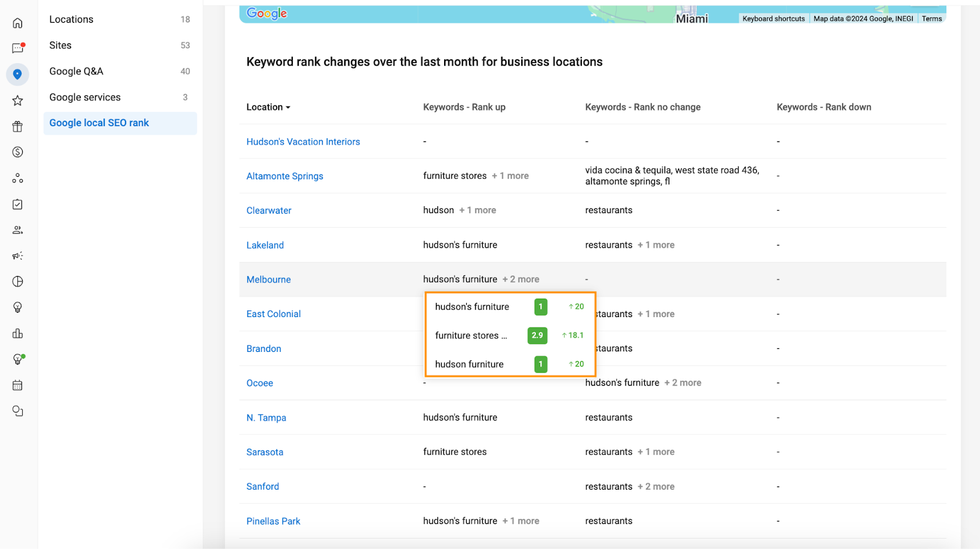Viewport: 980px width, 549px height.
Task: Open Lakeland location link
Action: pos(265,245)
